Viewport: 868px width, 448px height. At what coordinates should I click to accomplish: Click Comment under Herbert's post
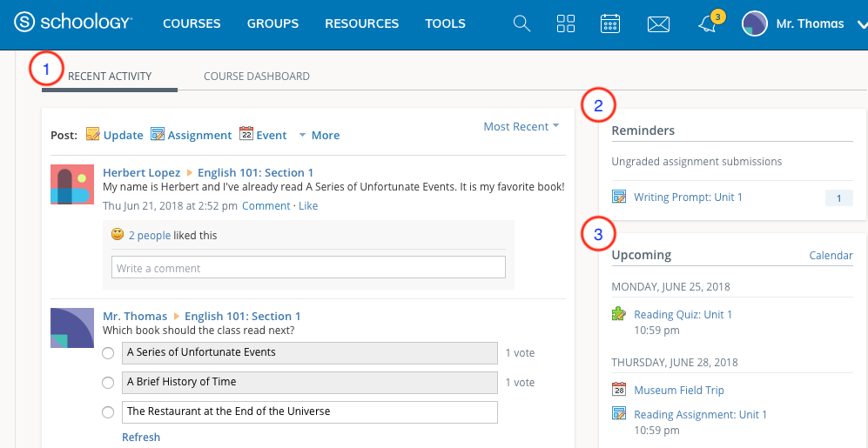[x=266, y=206]
